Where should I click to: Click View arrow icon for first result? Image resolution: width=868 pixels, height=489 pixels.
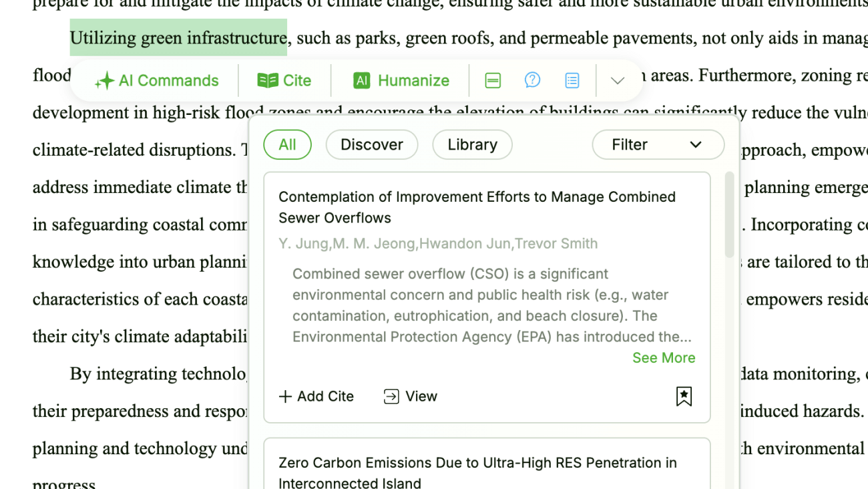pyautogui.click(x=391, y=397)
